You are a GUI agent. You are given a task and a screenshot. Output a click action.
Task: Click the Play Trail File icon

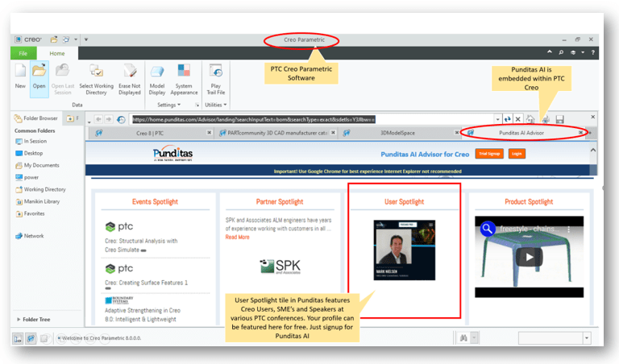[215, 75]
